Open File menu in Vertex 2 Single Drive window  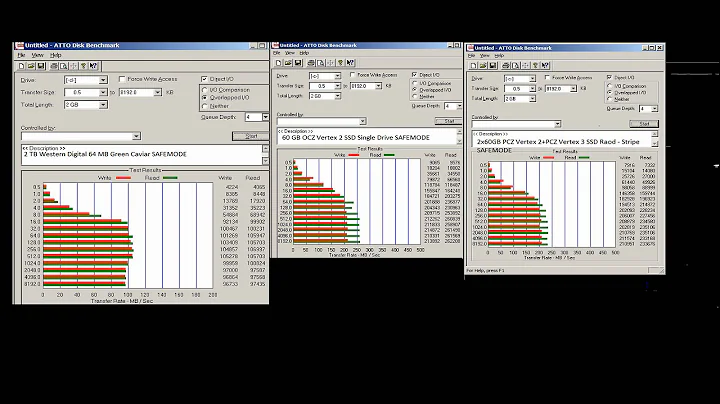pos(276,53)
